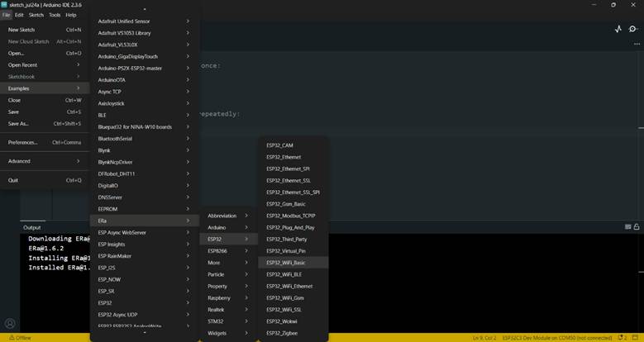Open STM32 submenu under ERa
Image resolution: width=644 pixels, height=342 pixels.
click(x=229, y=321)
